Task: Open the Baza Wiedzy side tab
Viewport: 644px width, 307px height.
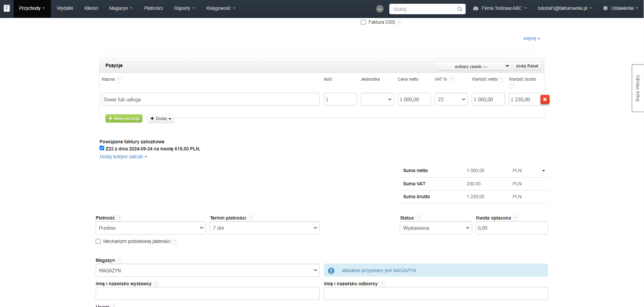Action: (638, 88)
